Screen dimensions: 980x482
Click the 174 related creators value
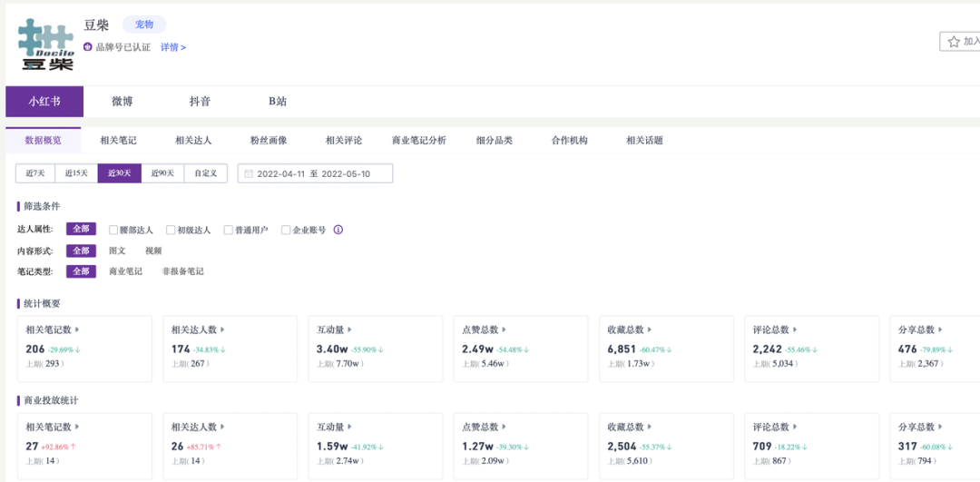[x=181, y=349]
